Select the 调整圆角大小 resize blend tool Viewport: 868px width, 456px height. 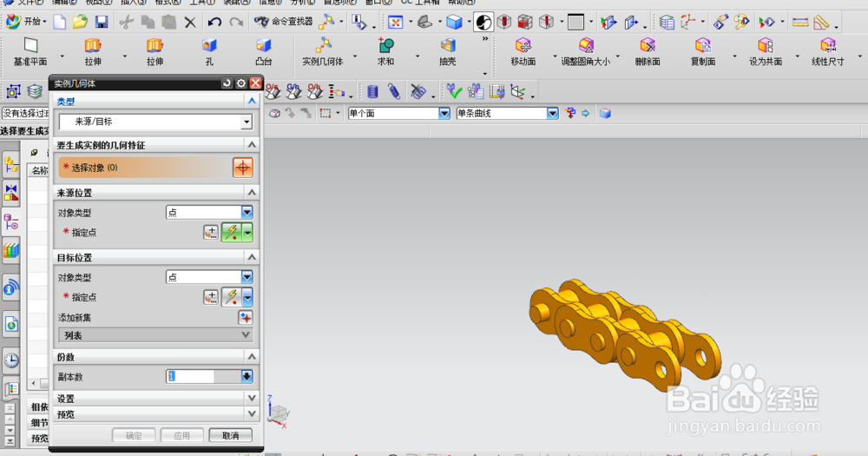click(x=586, y=52)
